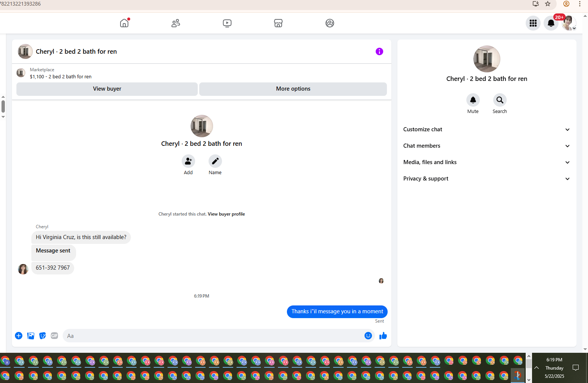The height and width of the screenshot is (383, 588).
Task: Open Chrome profile icon in toolbar
Action: click(x=566, y=4)
